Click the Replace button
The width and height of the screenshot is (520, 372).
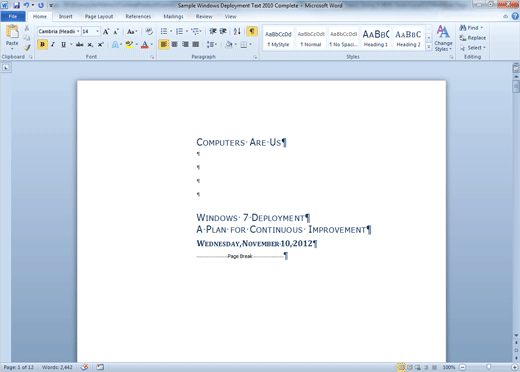tap(473, 38)
